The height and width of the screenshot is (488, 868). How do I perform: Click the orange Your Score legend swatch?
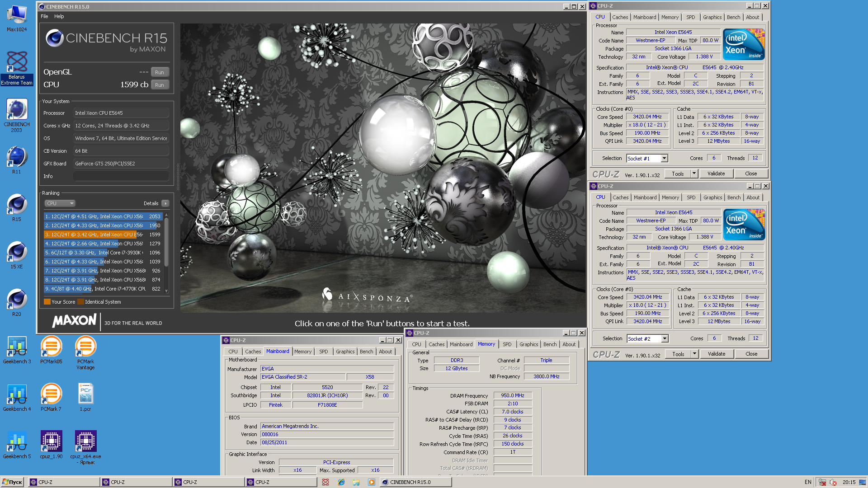tap(47, 302)
